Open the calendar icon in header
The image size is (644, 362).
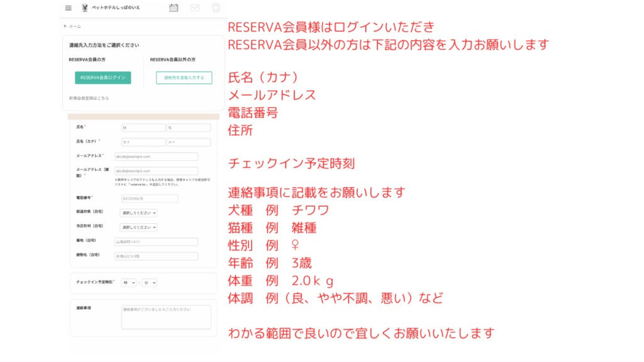(174, 8)
